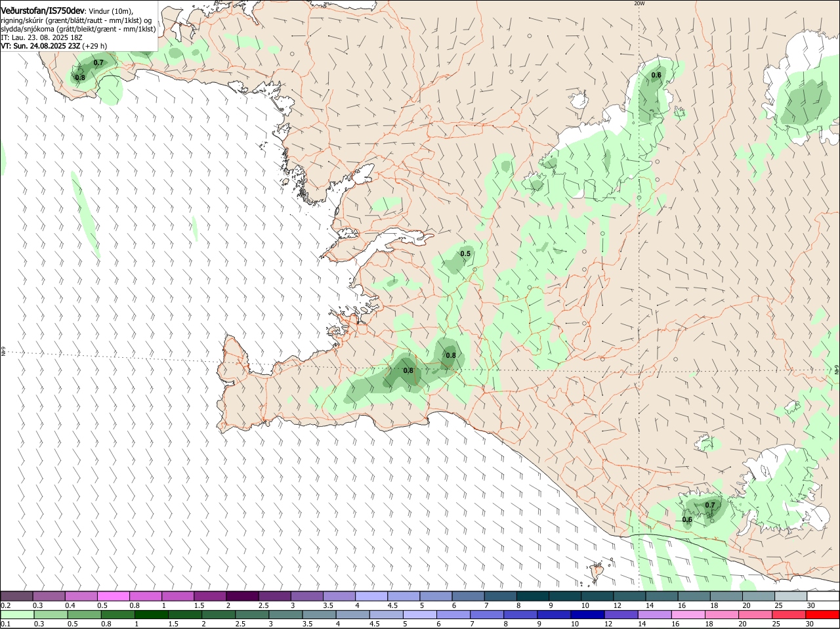Click the 'Veðurstofan/IS750dev' title text

[x=43, y=11]
